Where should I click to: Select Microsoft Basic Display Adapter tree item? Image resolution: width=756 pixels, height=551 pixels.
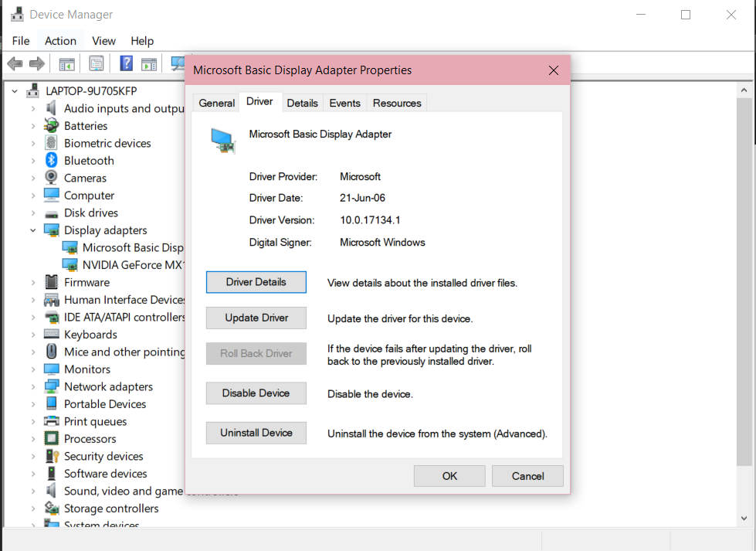(x=123, y=247)
